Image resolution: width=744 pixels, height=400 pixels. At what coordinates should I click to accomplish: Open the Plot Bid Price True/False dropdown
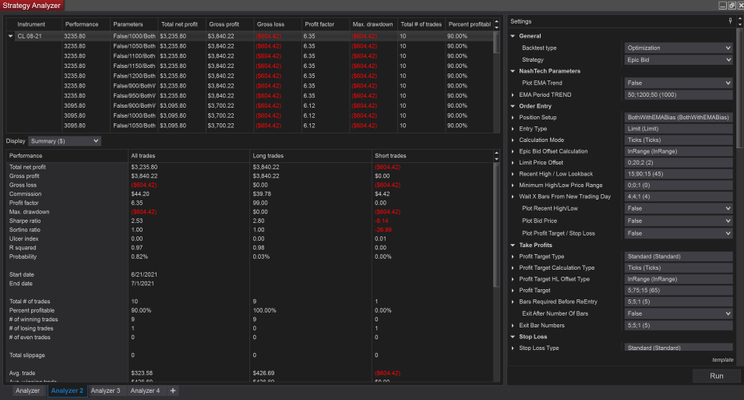679,220
